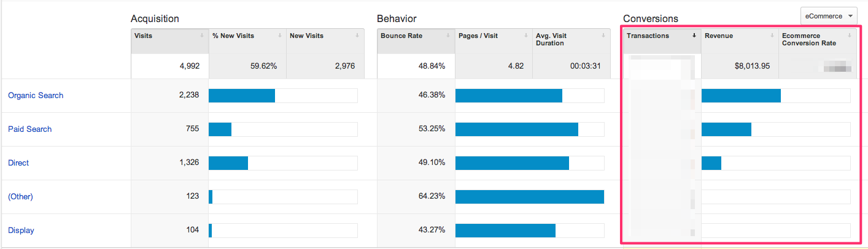Click sort arrow in % New Visits header
The image size is (868, 249).
280,36
